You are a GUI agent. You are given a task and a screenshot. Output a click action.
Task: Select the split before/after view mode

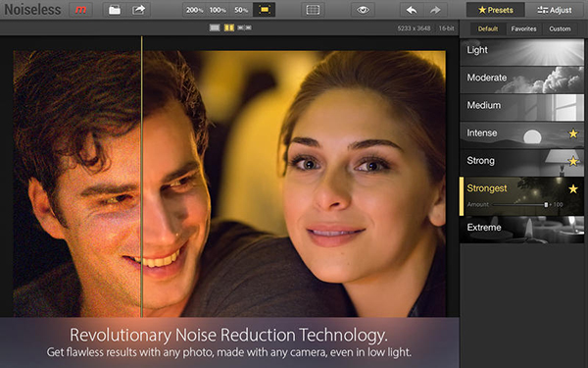[x=229, y=27]
